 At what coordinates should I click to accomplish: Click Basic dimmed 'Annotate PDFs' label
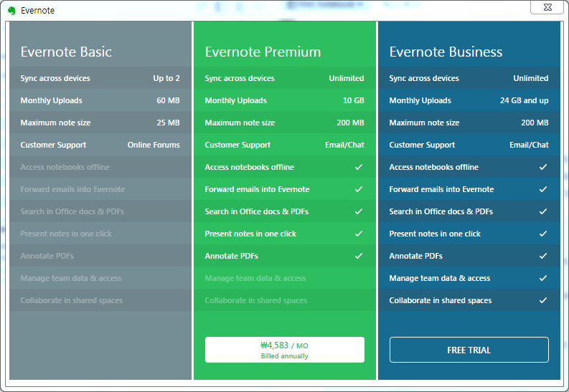(47, 256)
